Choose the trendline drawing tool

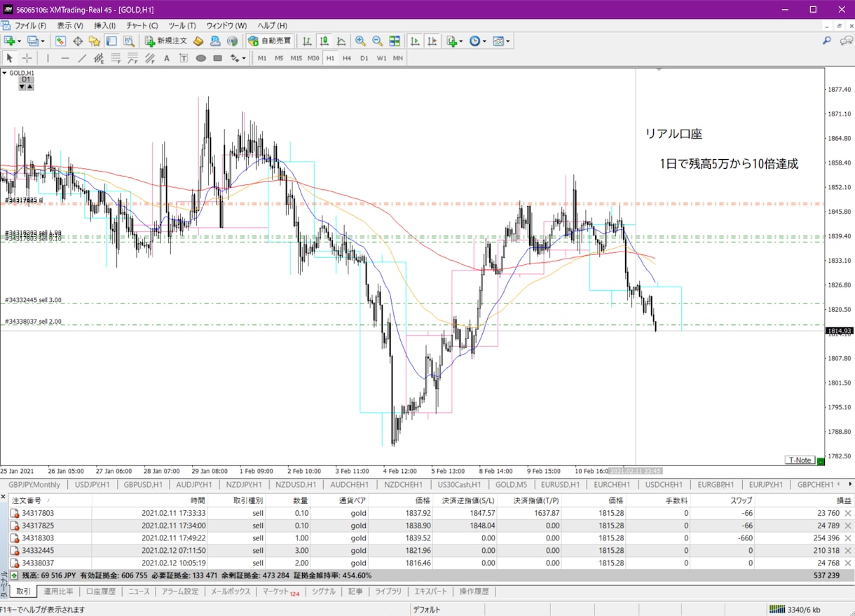pos(82,58)
